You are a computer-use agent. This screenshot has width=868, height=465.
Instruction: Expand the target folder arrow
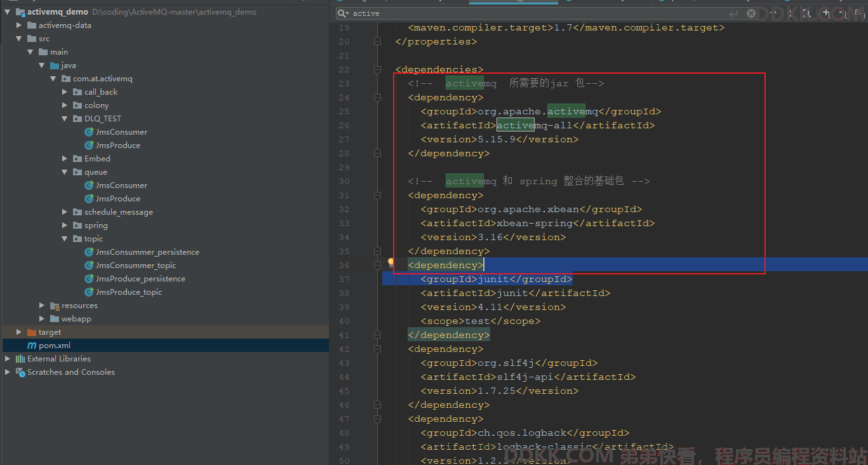19,332
